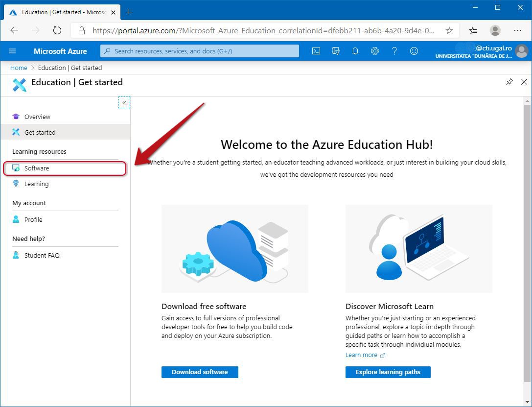Image resolution: width=532 pixels, height=407 pixels.
Task: Open Directory and subscription filter icon
Action: (336, 51)
